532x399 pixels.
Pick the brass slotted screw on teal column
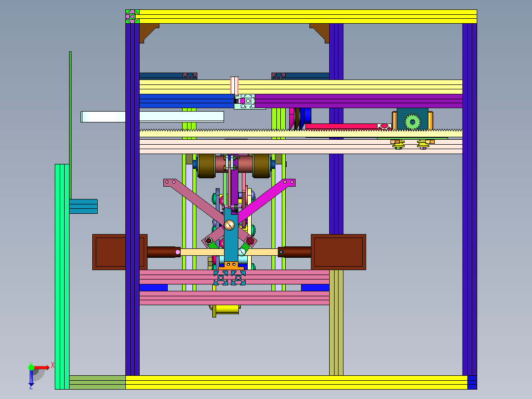229,225
